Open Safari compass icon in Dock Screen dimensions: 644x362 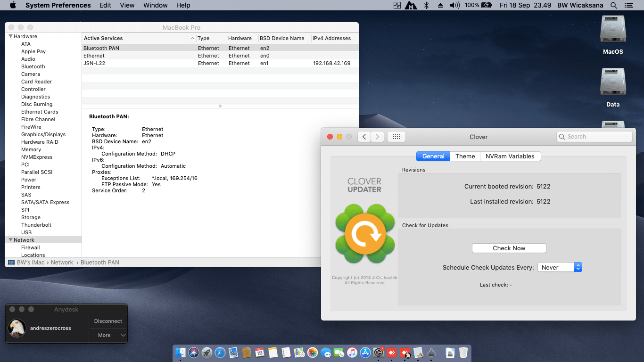pos(220,352)
